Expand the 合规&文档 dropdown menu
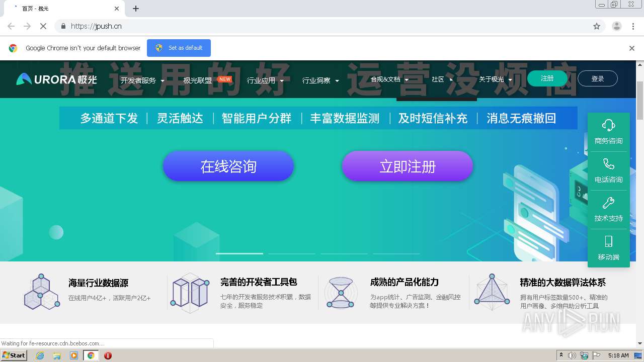Viewport: 644px width, 362px height. (x=390, y=79)
